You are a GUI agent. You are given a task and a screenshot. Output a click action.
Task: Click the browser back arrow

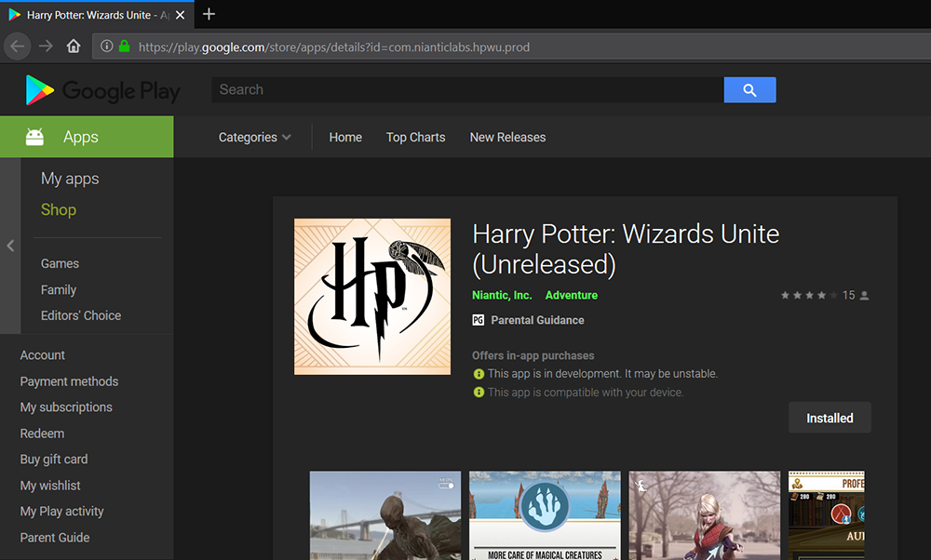[x=17, y=47]
